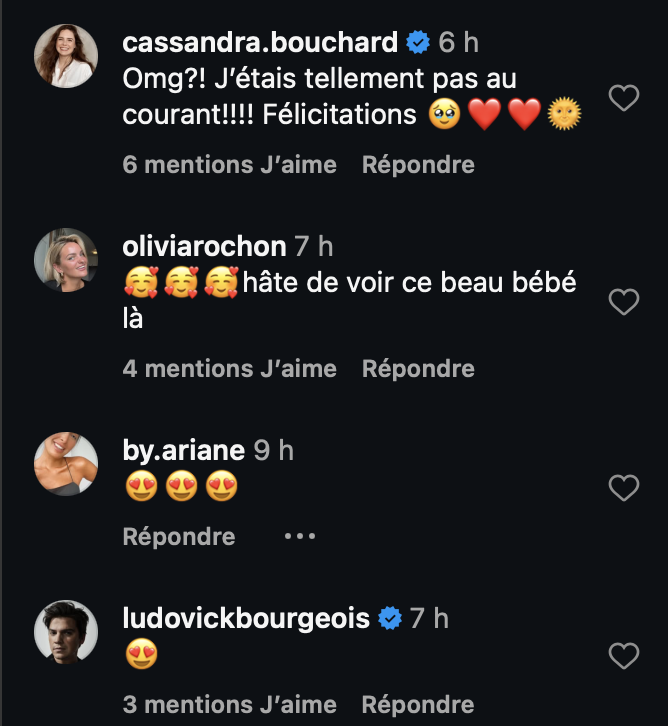Like cassandra.bouchard's comment with heart
The image size is (668, 726).
624,98
